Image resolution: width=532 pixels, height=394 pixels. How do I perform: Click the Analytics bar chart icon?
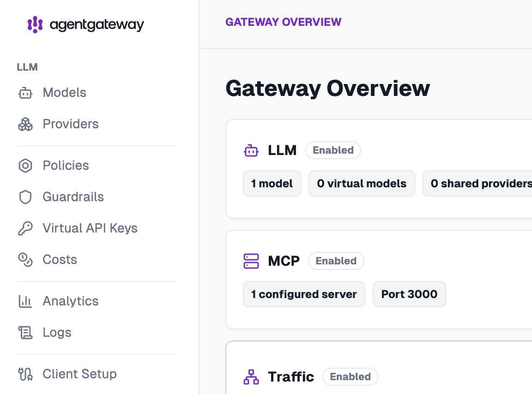(x=25, y=301)
